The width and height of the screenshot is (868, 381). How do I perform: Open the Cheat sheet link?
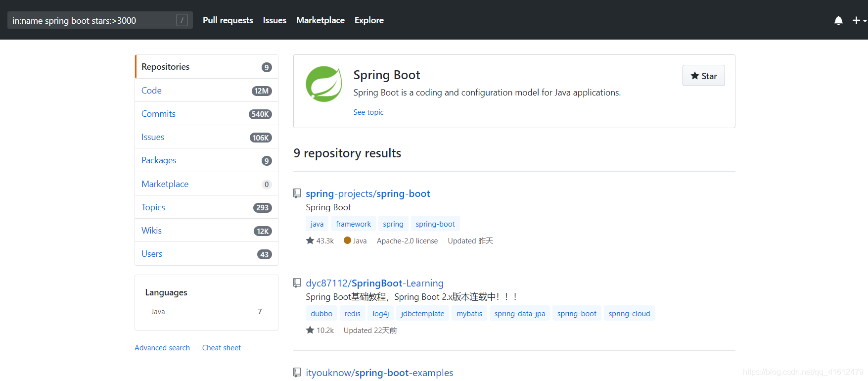click(222, 348)
